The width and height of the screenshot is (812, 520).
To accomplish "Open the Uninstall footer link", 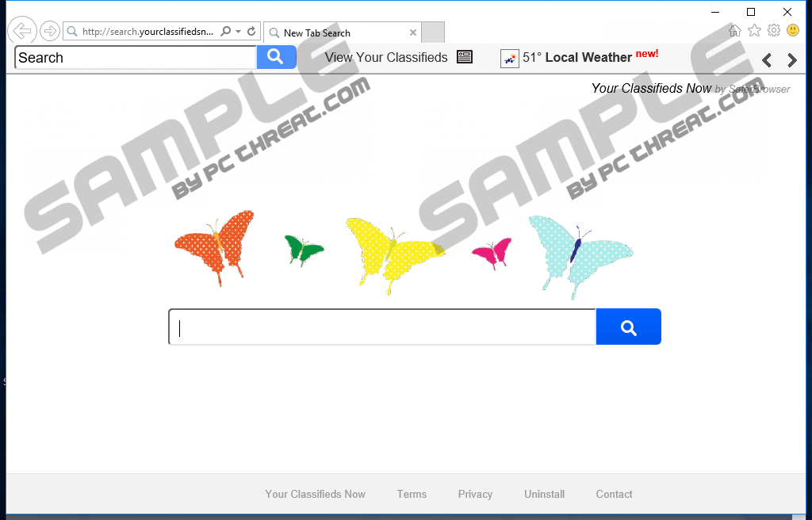I will coord(544,494).
